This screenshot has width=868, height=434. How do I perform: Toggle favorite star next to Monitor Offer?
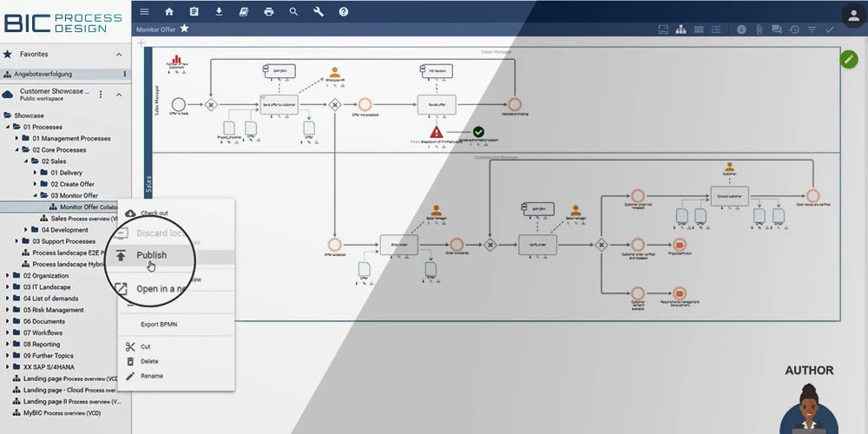pos(184,29)
